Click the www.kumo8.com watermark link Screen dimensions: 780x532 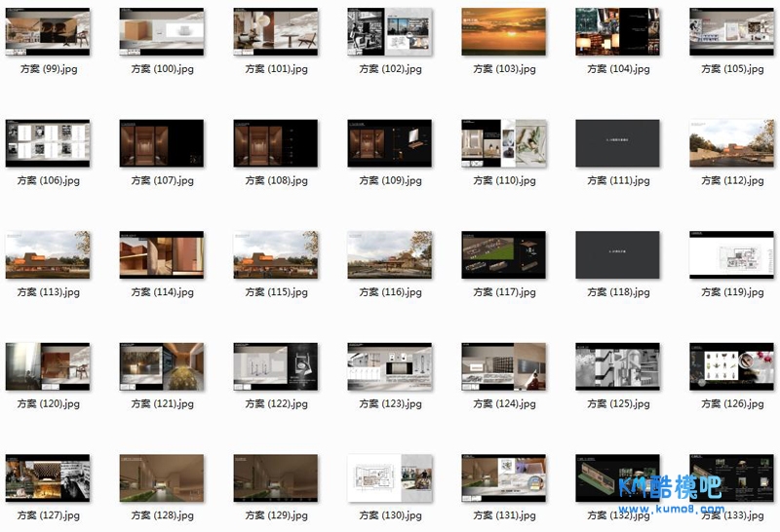671,508
